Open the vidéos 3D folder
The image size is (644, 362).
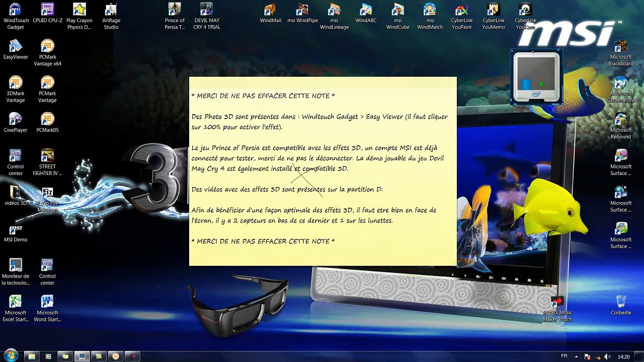pos(16,196)
